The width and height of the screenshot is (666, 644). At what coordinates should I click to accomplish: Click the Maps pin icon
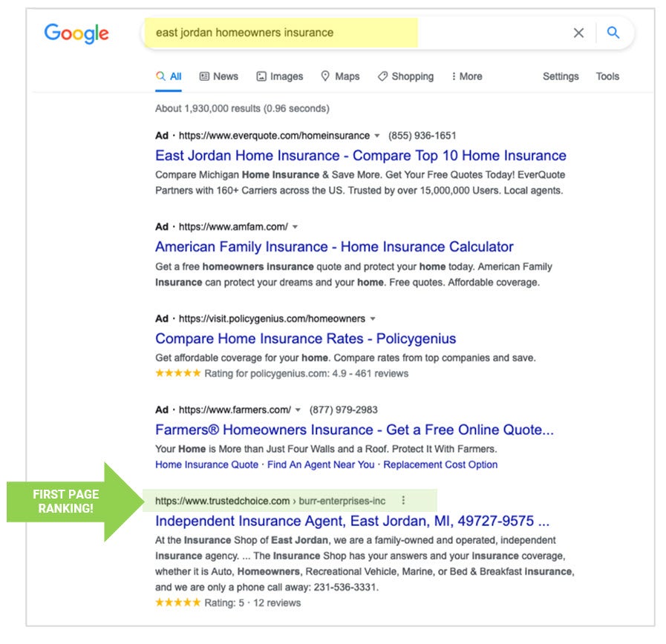tap(327, 76)
